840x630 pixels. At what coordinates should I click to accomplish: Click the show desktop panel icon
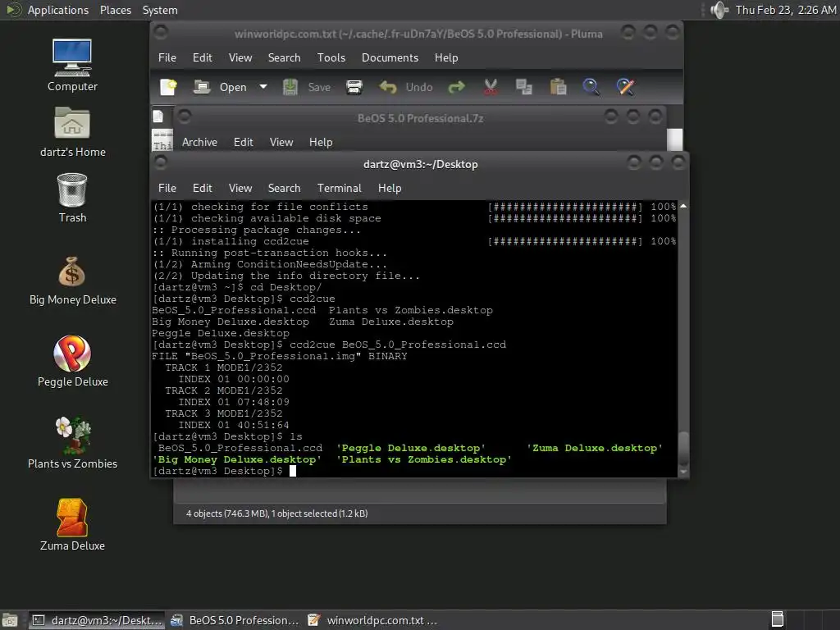[10, 620]
